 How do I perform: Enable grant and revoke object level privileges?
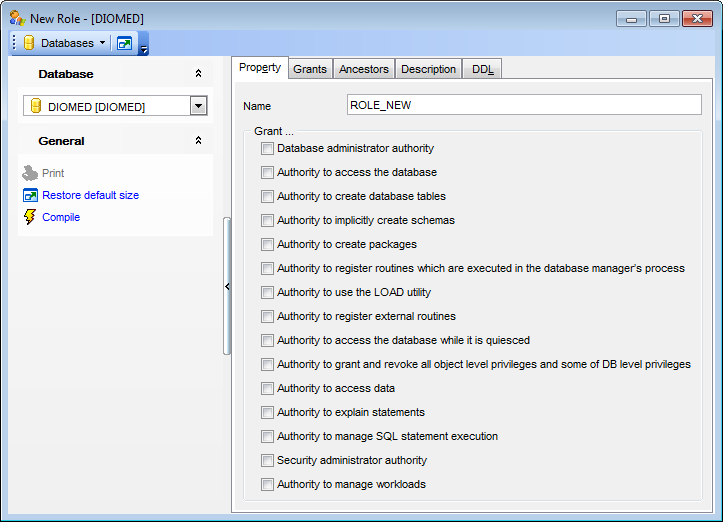(267, 364)
